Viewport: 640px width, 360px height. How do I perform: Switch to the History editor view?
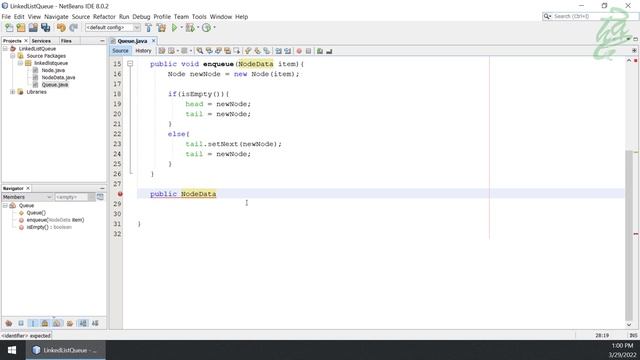click(x=143, y=51)
